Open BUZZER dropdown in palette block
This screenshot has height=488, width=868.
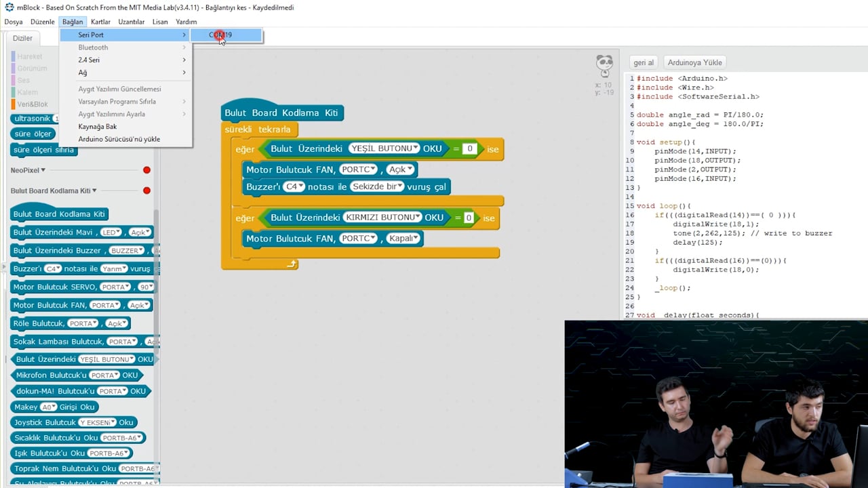(126, 251)
